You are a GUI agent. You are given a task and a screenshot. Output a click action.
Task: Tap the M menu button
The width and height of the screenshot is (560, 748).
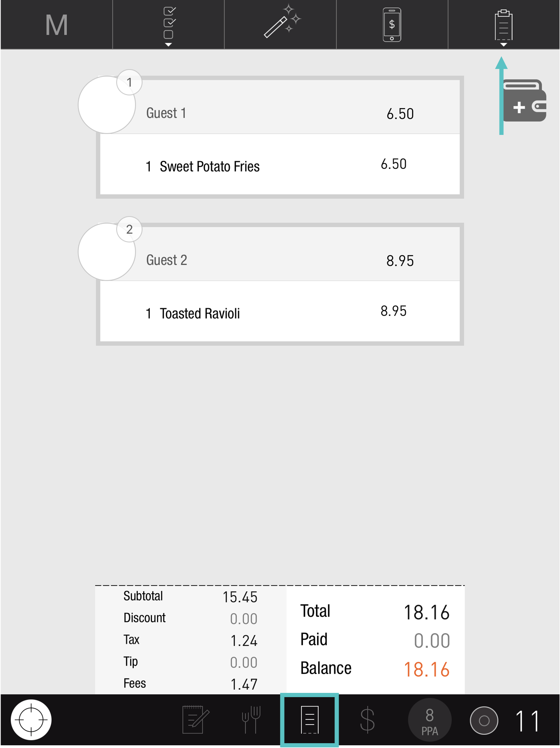[x=57, y=25]
